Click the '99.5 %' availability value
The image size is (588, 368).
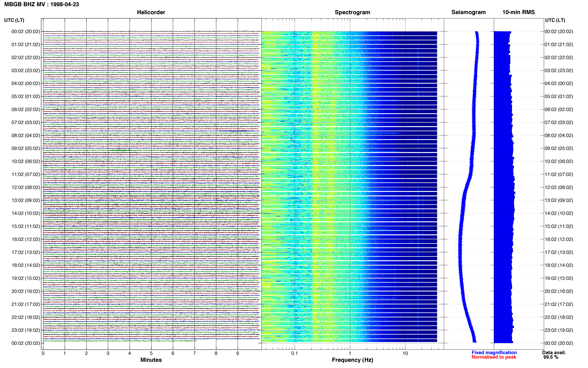tap(551, 357)
